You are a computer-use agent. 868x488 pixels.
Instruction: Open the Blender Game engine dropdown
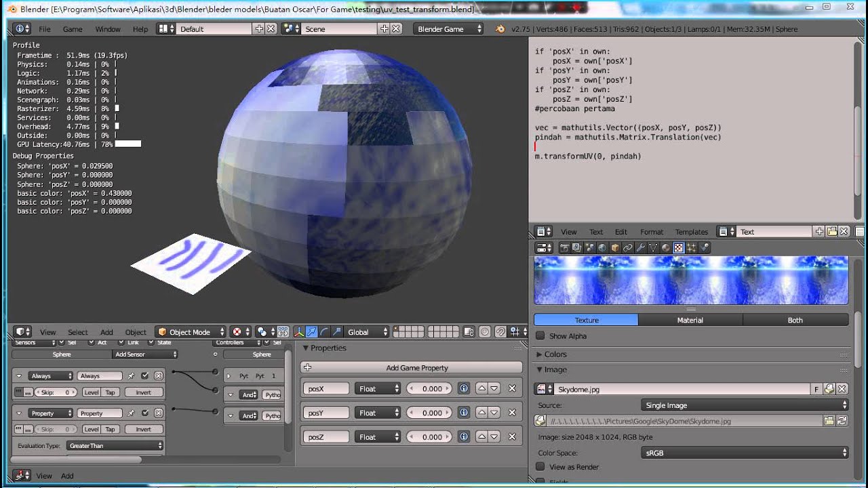(x=449, y=29)
